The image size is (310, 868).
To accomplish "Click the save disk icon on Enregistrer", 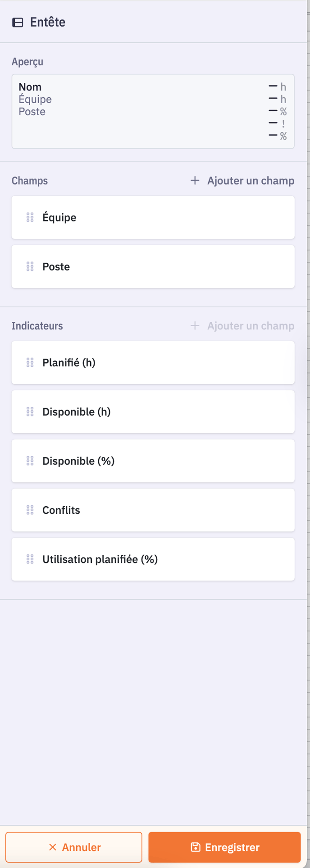I will click(196, 847).
